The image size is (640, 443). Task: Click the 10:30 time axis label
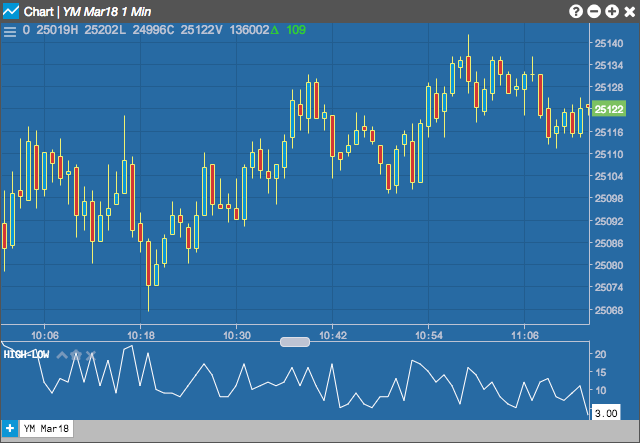pyautogui.click(x=237, y=336)
